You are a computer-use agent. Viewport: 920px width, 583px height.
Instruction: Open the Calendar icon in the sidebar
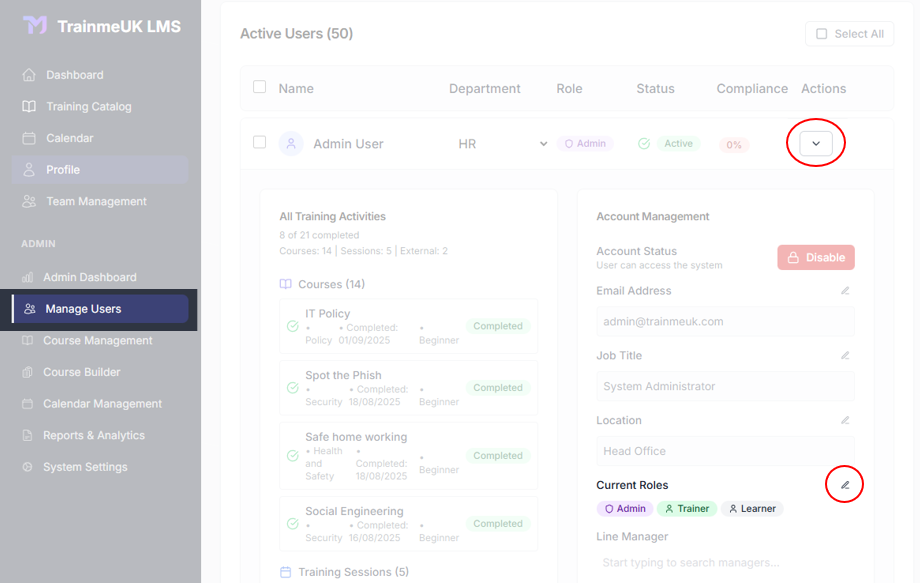(27, 138)
